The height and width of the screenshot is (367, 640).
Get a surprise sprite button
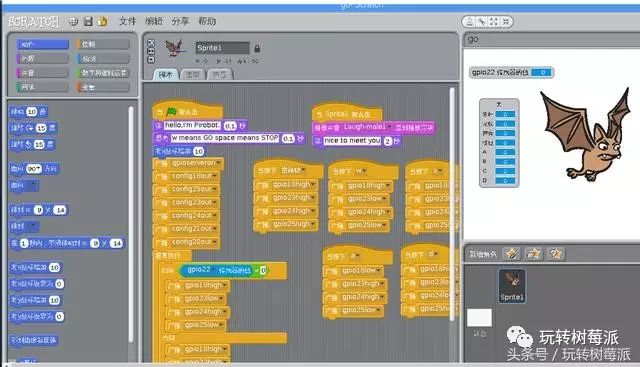tap(556, 254)
